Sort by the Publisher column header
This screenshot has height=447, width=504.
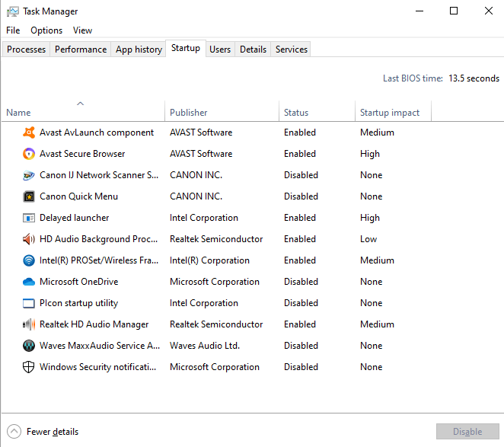coord(222,111)
